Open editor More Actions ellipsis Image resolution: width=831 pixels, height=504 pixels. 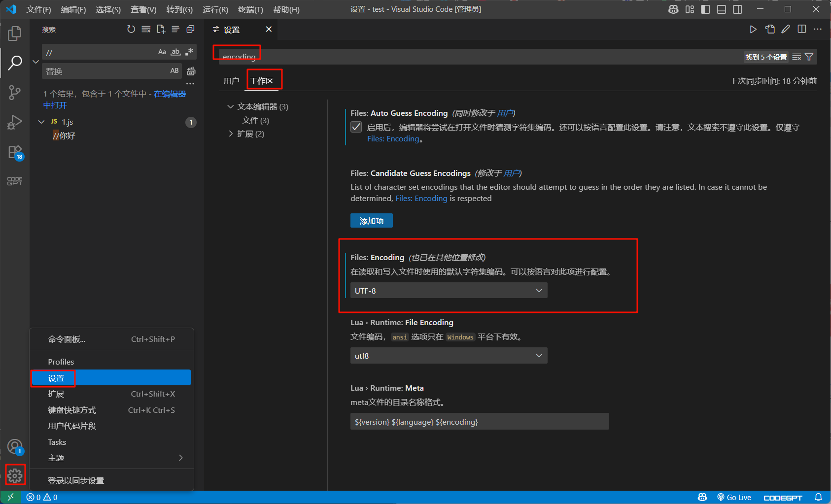pos(818,30)
